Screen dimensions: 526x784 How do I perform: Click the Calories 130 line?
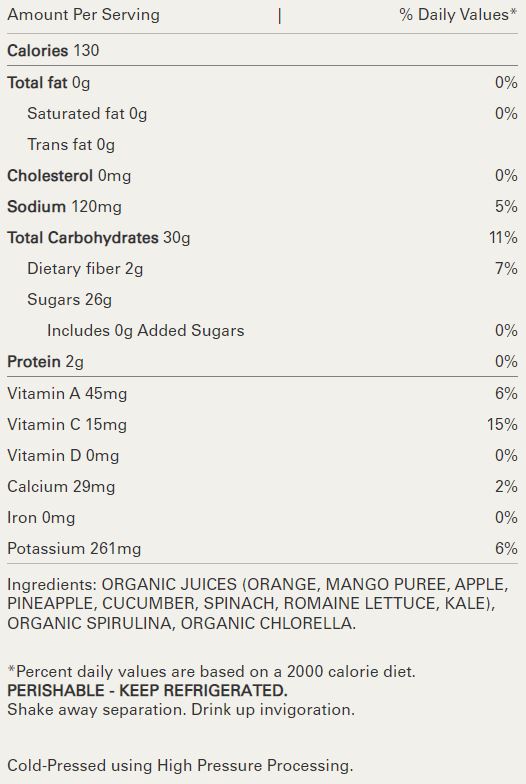click(x=53, y=50)
